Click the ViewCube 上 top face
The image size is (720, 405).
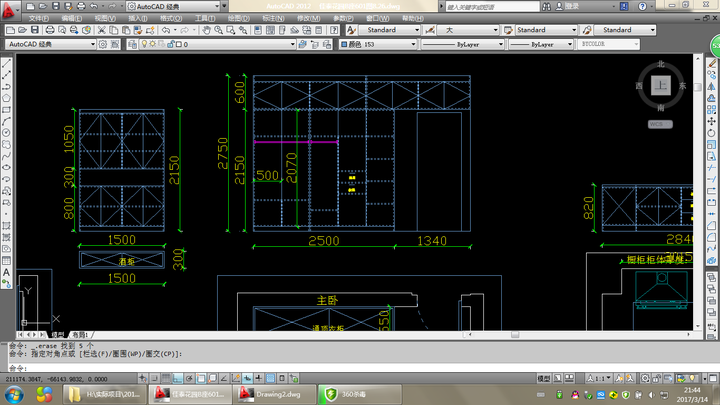(x=660, y=85)
